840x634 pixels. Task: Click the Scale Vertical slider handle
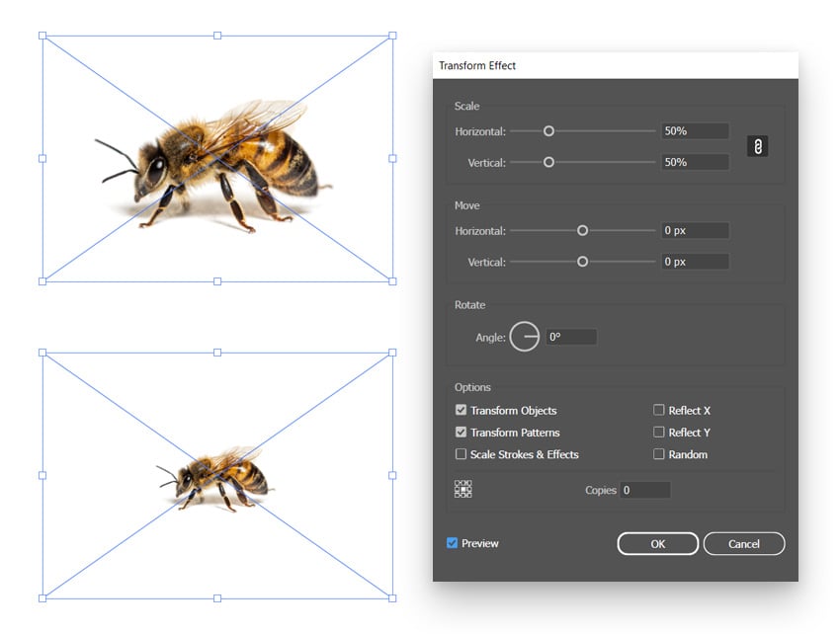coord(548,162)
